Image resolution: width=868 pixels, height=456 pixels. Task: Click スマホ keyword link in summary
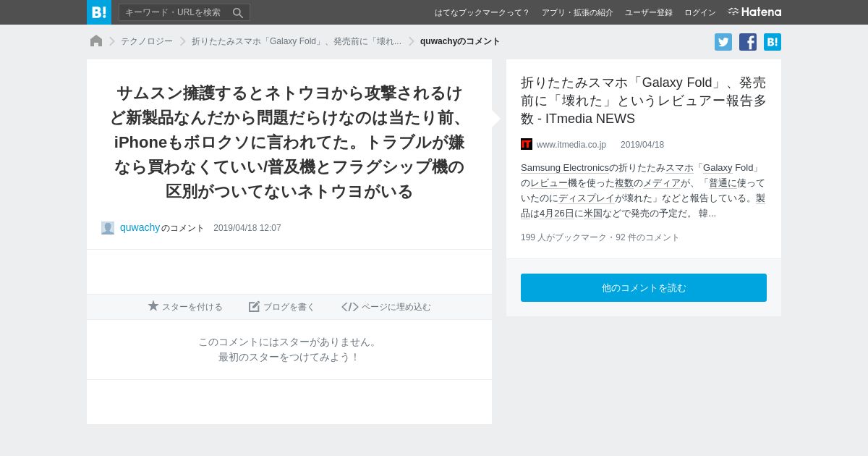[x=679, y=168]
